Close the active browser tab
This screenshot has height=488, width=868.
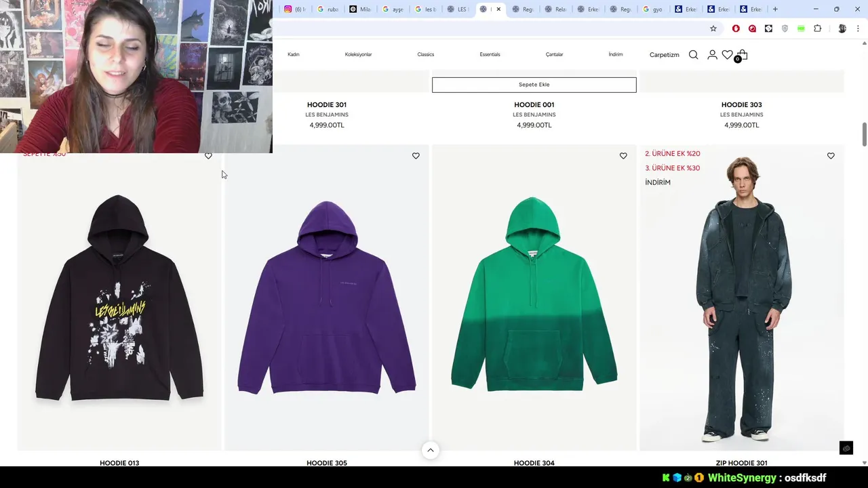(x=498, y=9)
